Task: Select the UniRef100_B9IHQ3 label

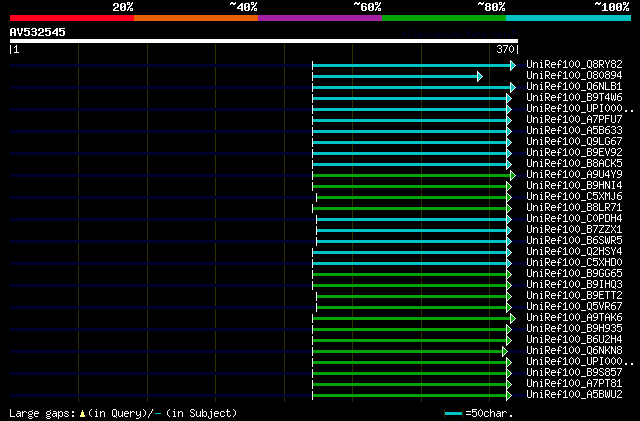Action: tap(574, 285)
